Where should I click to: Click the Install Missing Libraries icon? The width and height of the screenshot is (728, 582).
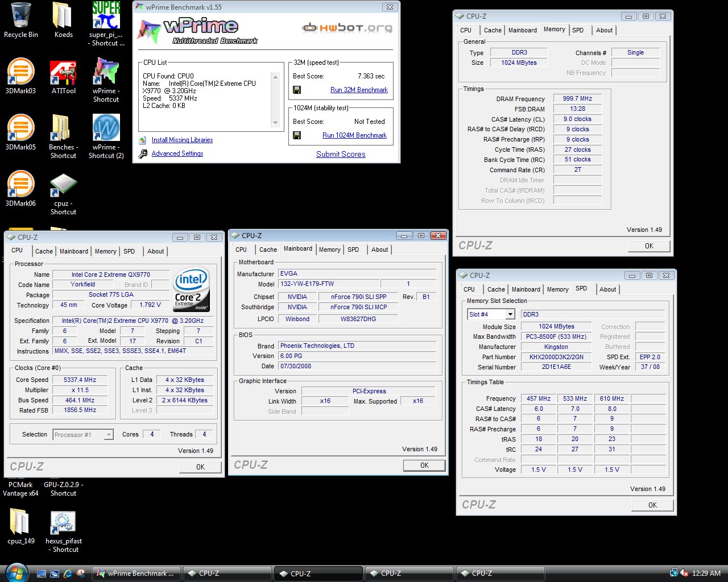tap(142, 140)
